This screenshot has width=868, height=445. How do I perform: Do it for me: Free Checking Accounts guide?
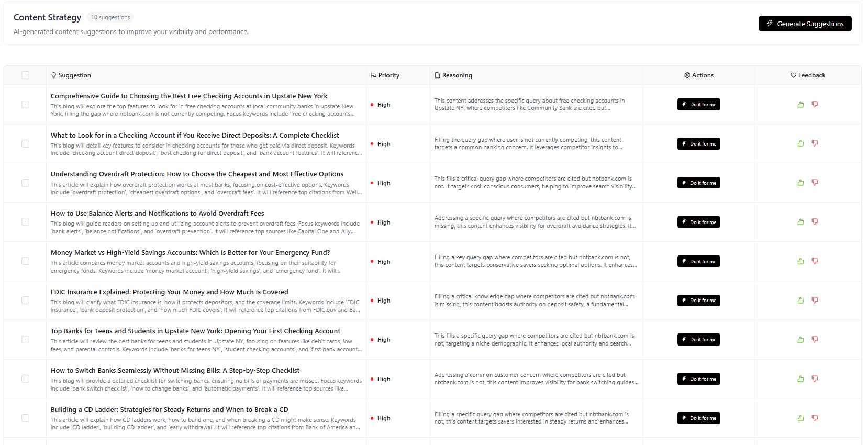698,105
